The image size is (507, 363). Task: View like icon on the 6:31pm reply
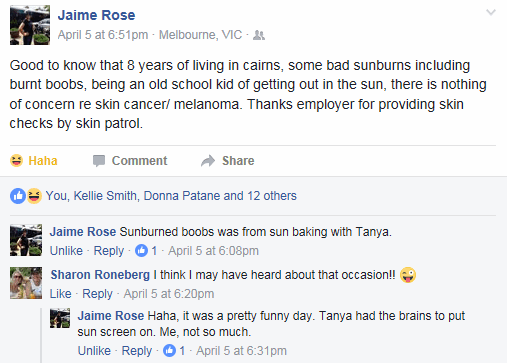169,351
